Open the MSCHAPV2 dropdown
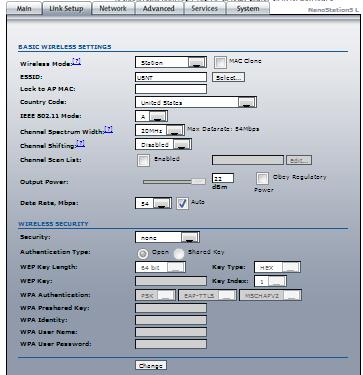The height and width of the screenshot is (375, 363). point(270,295)
